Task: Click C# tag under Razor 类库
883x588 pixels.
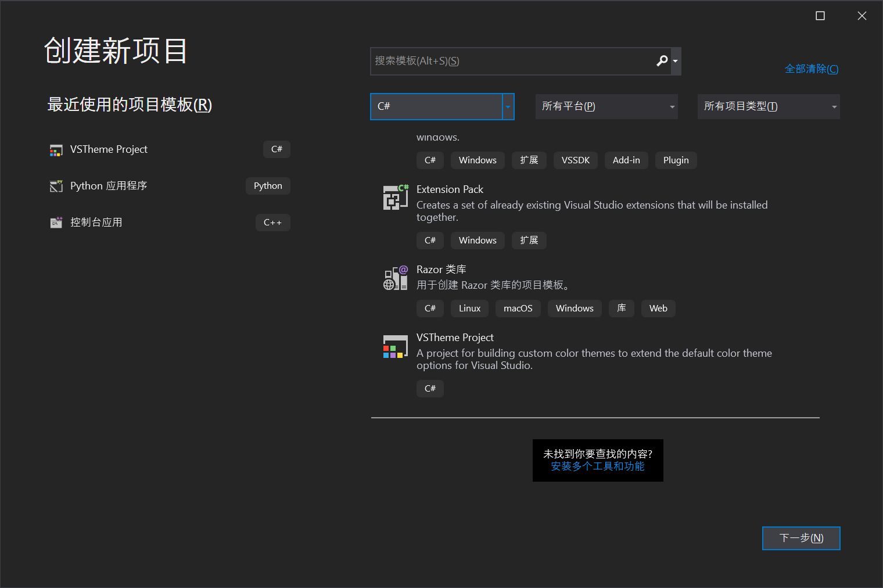Action: coord(430,309)
